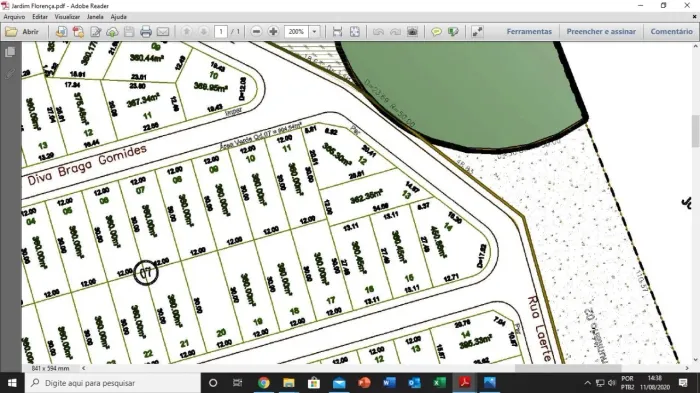Screen dimensions: 700x393
Task: Click the read mode expand icon
Action: 477,32
